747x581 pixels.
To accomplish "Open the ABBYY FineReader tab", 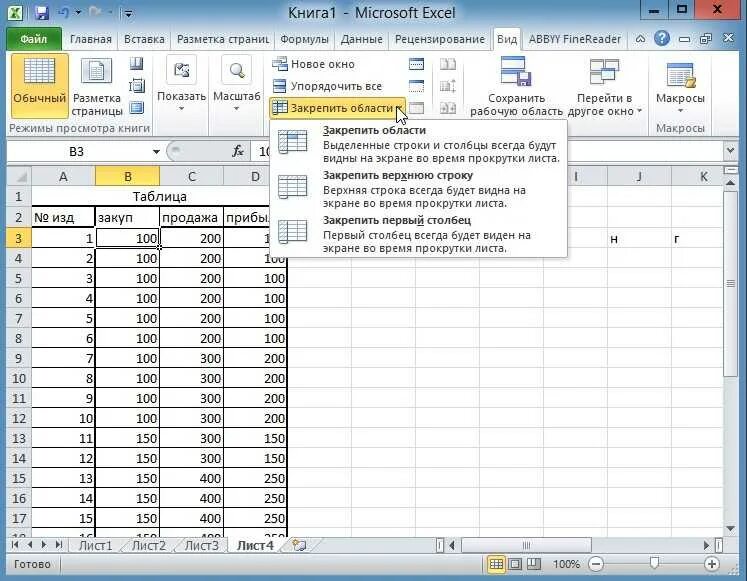I will (575, 39).
